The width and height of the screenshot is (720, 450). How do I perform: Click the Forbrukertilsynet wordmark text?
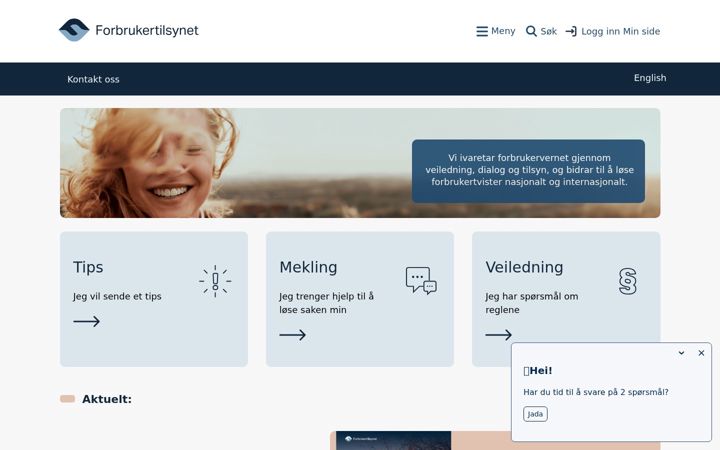click(x=147, y=30)
